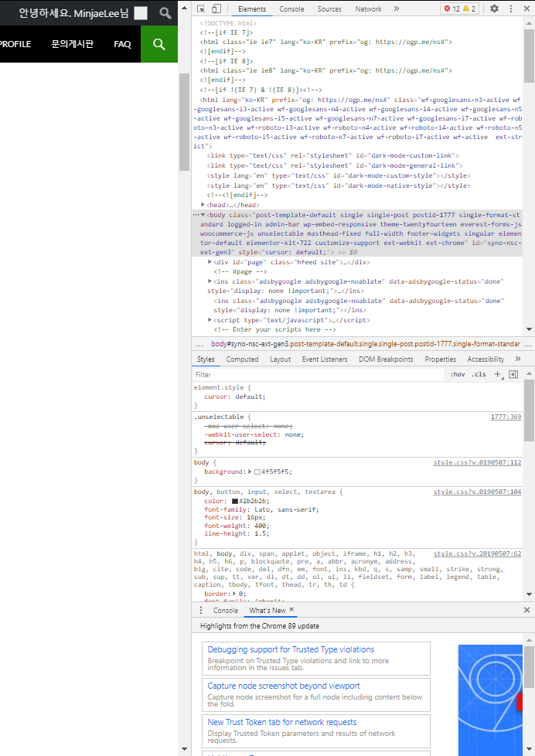Select the What's New drawer tab
This screenshot has height=756, width=535.
[x=267, y=611]
